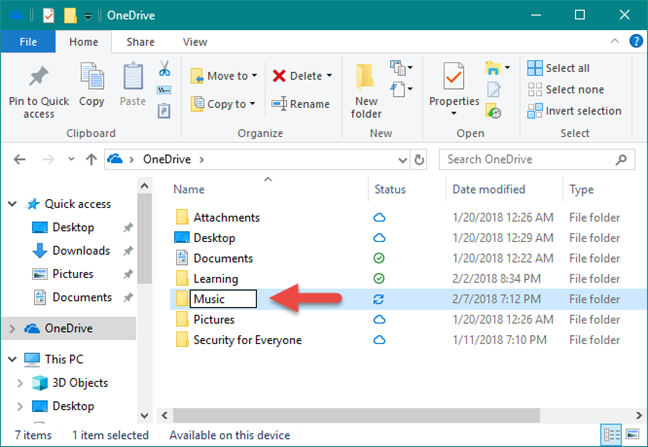Click the Copy ribbon icon
This screenshot has height=447, width=648.
tap(92, 76)
